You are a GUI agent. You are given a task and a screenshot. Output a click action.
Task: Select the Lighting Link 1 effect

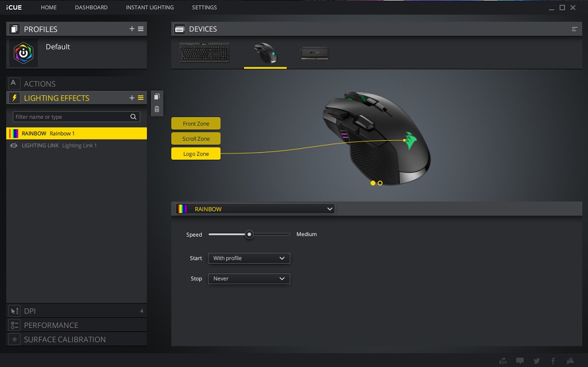(x=76, y=146)
